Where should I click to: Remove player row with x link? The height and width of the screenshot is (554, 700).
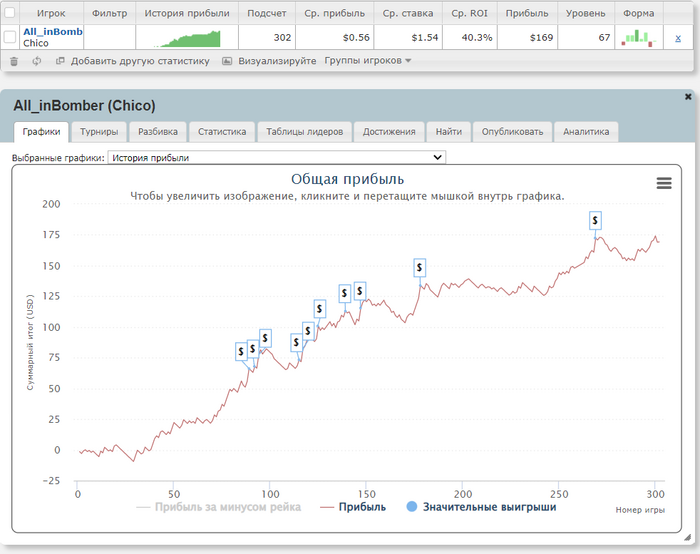tap(678, 38)
